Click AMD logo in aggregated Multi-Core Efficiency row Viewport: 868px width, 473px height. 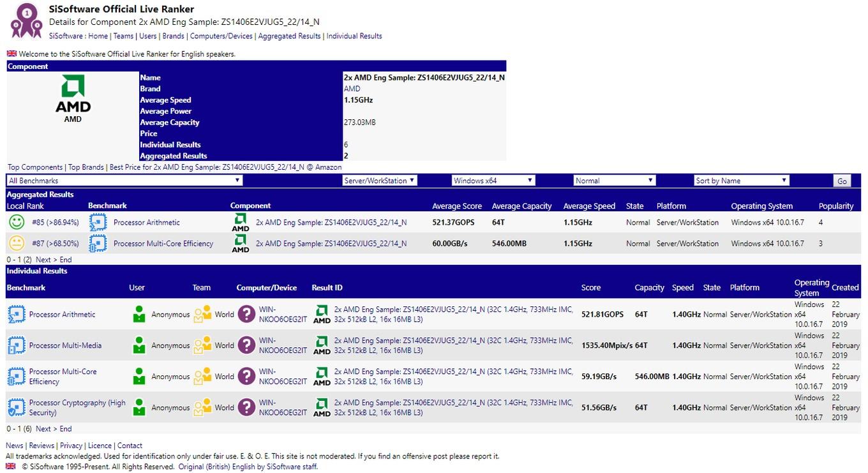(241, 243)
